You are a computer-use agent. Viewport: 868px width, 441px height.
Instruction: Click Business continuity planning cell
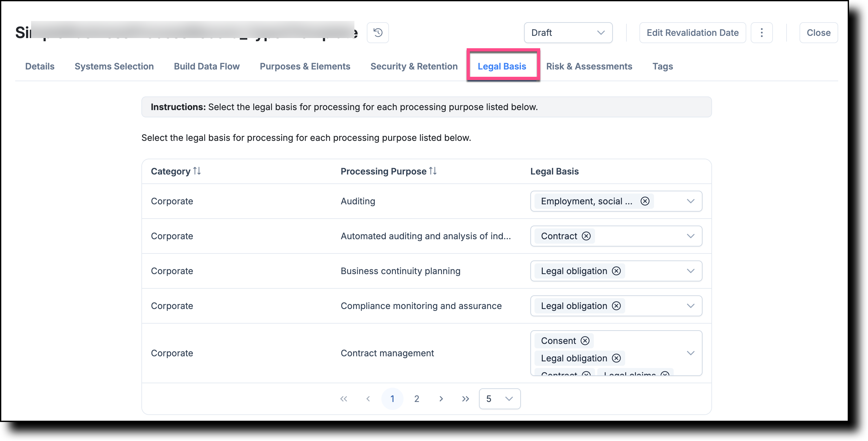[x=400, y=271]
